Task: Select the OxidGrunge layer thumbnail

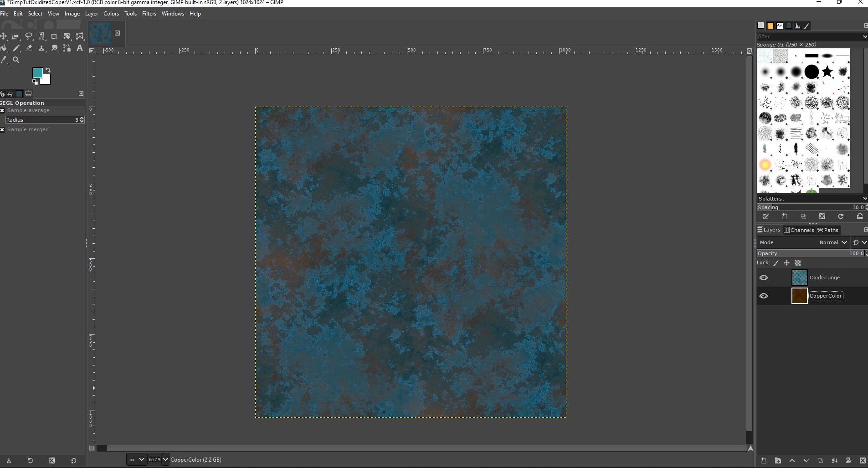Action: click(x=799, y=278)
